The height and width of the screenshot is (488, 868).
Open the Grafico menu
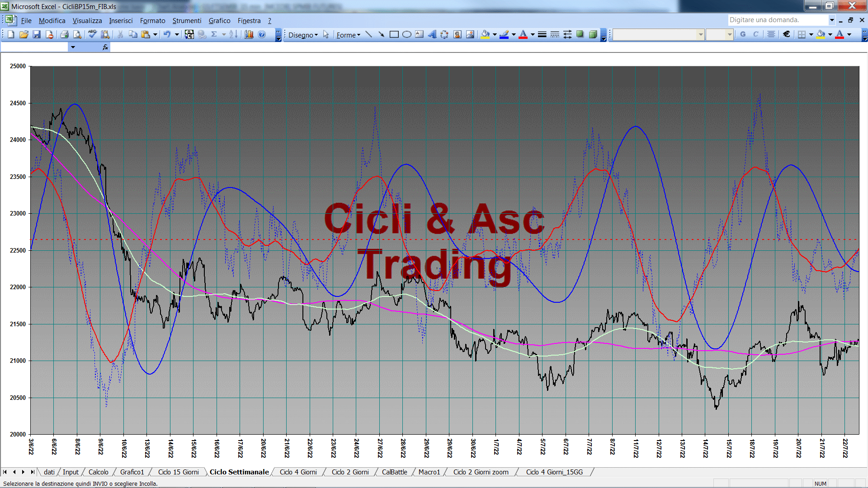pos(219,21)
